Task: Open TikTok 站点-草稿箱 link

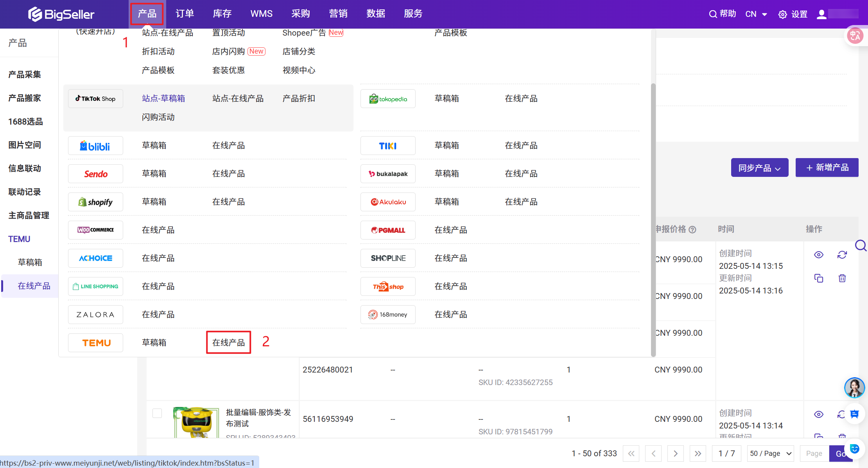Action: click(x=163, y=99)
